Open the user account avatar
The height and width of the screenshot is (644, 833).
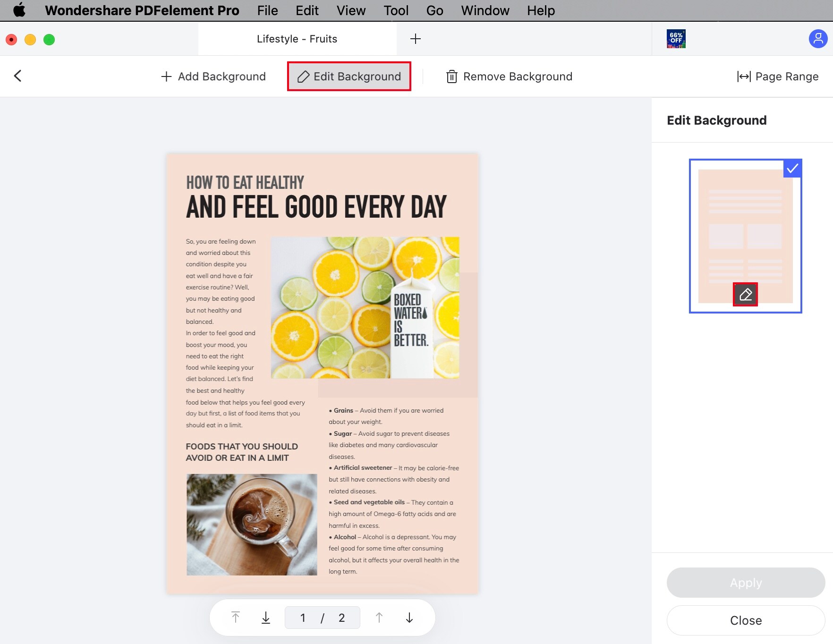pos(818,39)
